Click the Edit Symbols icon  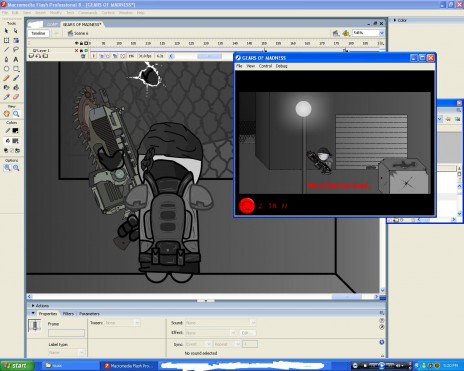346,33
